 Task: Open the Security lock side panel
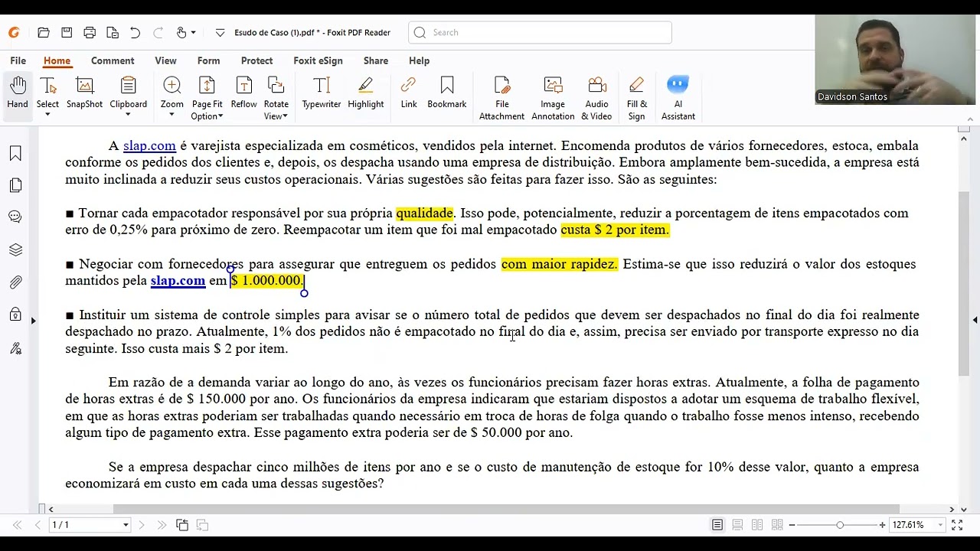15,315
